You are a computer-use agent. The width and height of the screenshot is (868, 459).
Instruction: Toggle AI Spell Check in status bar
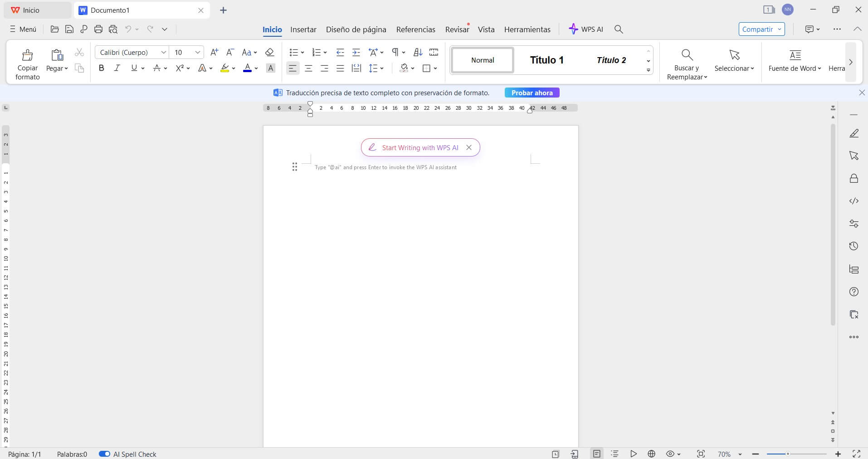[105, 454]
